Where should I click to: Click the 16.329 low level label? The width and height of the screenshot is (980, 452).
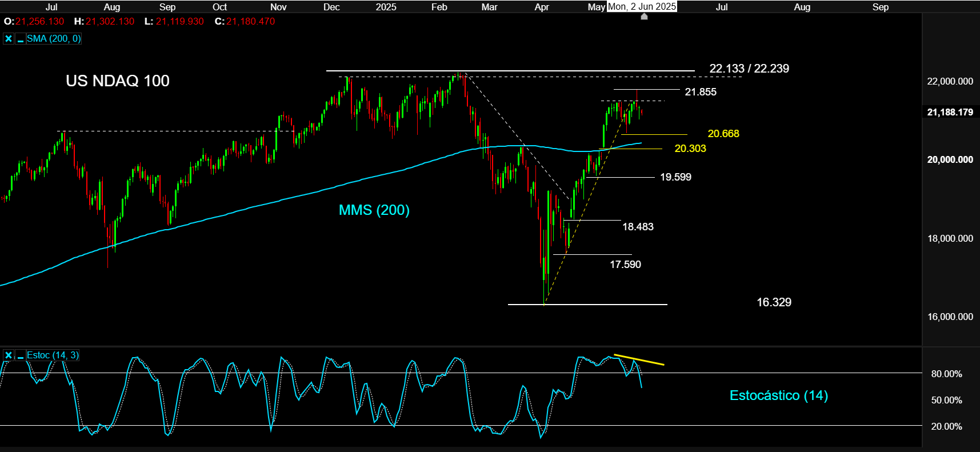click(774, 302)
